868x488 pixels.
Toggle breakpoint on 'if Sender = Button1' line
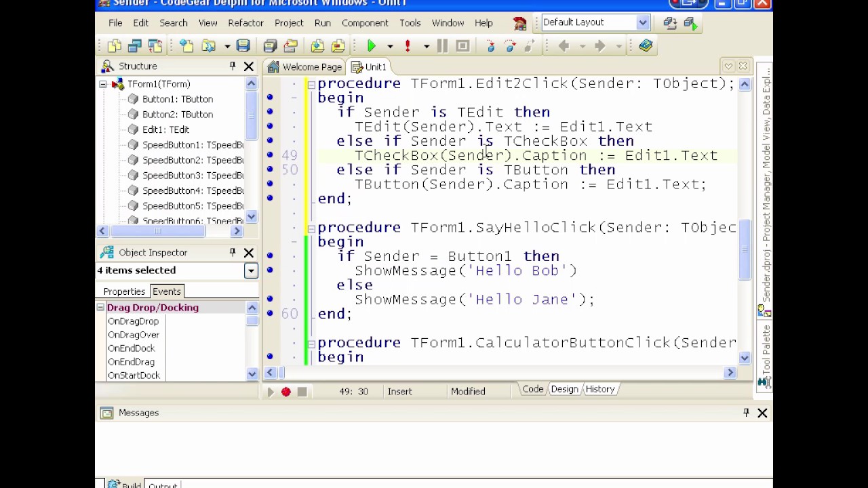coord(270,256)
